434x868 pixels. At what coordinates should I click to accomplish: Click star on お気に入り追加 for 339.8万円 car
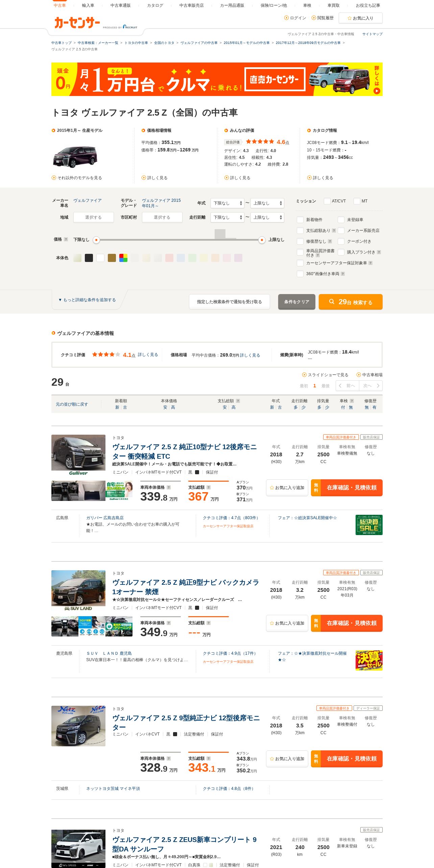[272, 488]
